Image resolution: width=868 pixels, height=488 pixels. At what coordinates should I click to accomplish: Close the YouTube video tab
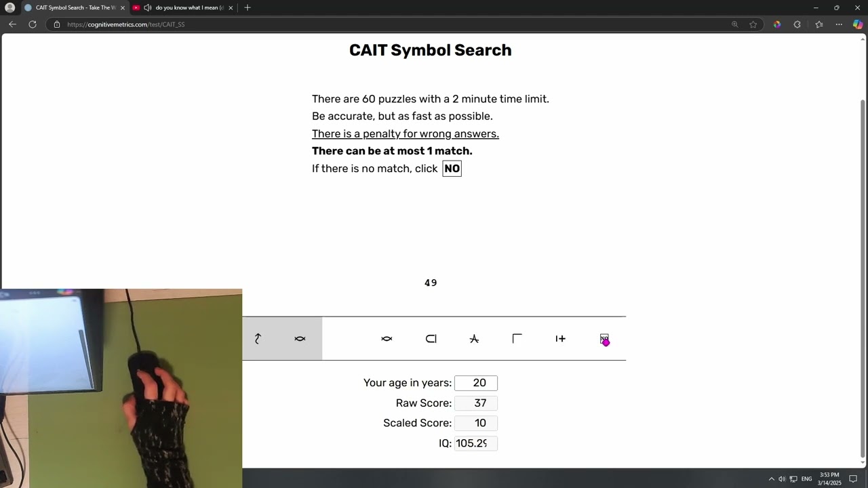tap(231, 7)
